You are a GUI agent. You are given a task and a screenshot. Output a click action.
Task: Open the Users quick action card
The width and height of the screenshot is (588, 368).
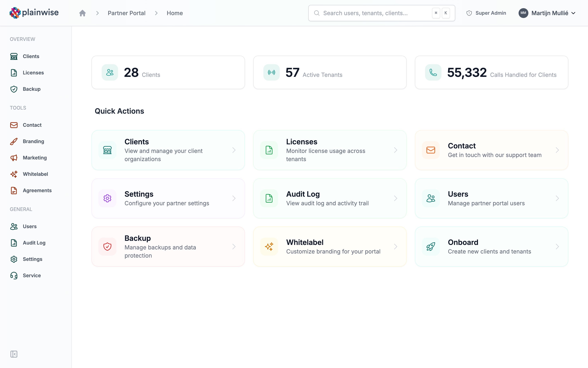click(491, 198)
